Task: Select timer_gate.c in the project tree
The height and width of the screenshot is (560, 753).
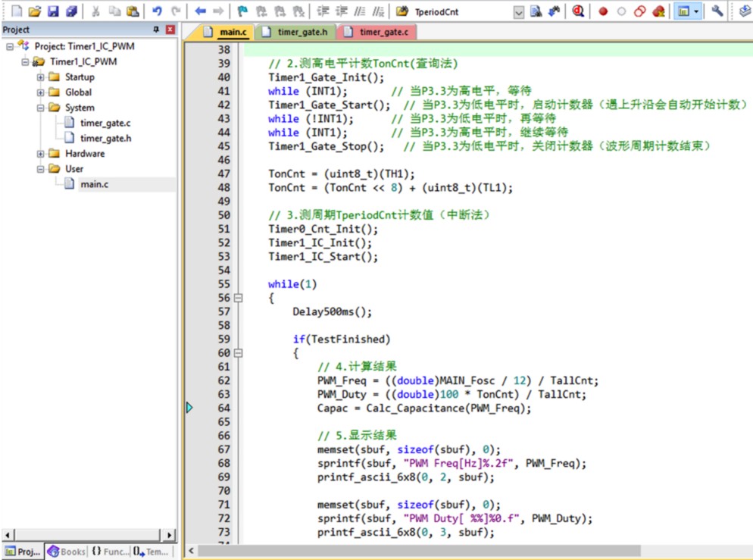Action: (105, 124)
